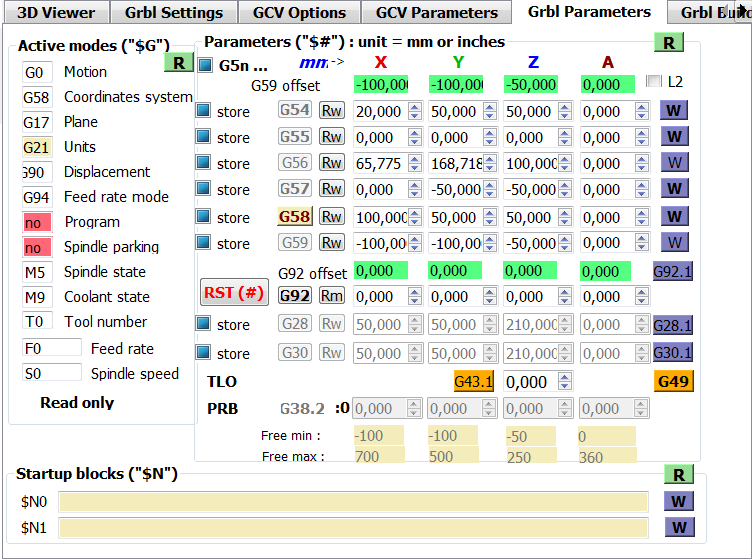Click the G54 Y spinner arrows

[x=490, y=111]
